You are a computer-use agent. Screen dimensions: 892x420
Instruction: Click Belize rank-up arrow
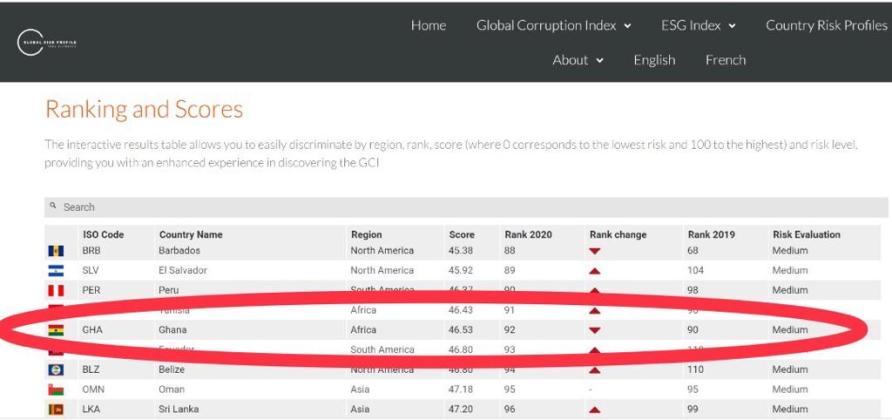pos(594,370)
